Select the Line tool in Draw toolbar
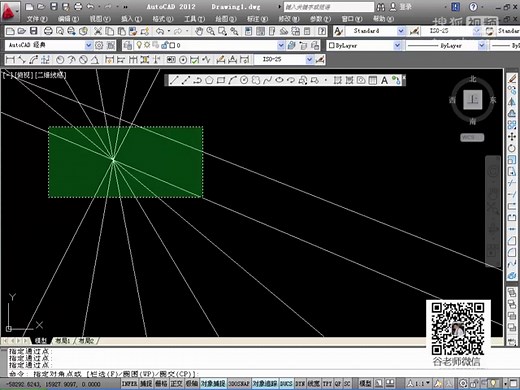 pyautogui.click(x=174, y=80)
